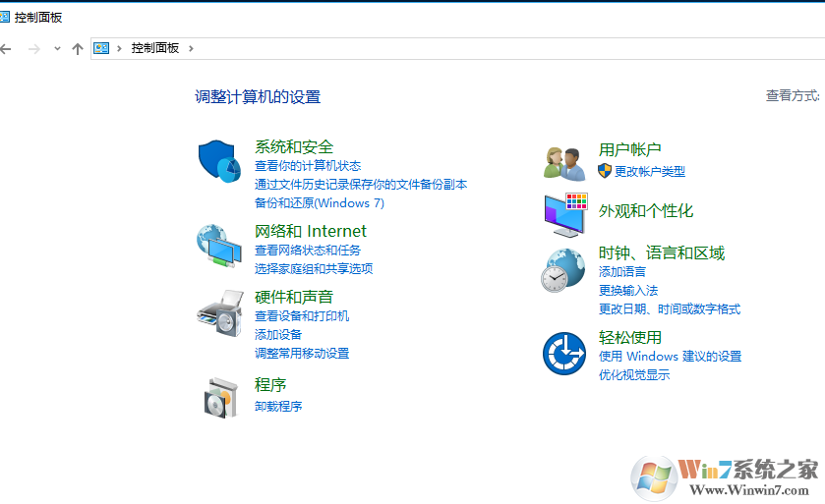Open 程序 category heading
825x504 pixels.
tap(270, 385)
